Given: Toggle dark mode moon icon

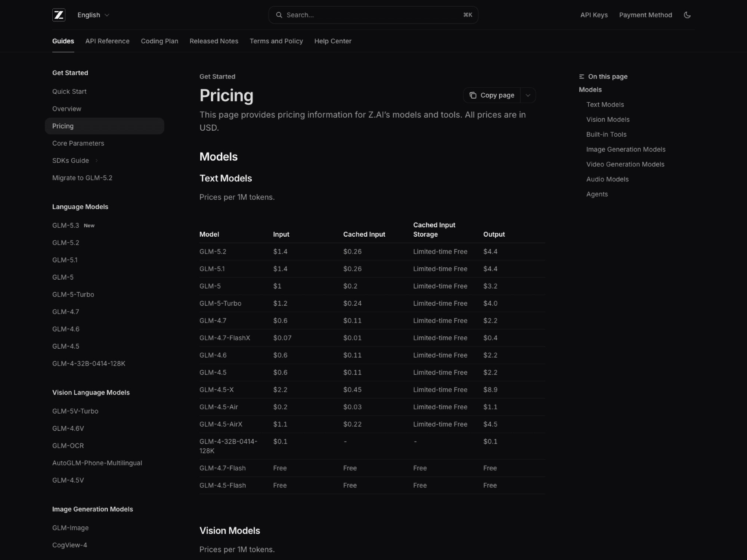Looking at the screenshot, I should pos(687,15).
